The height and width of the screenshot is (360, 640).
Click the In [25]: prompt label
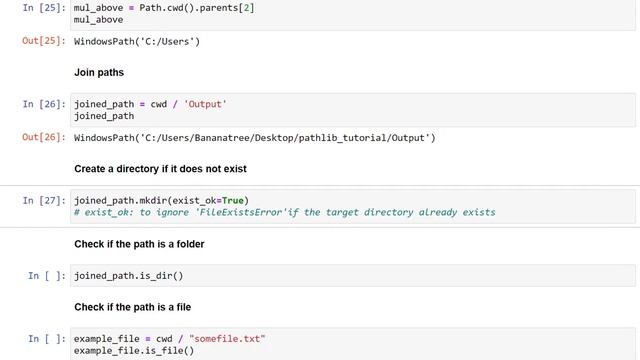tap(44, 8)
